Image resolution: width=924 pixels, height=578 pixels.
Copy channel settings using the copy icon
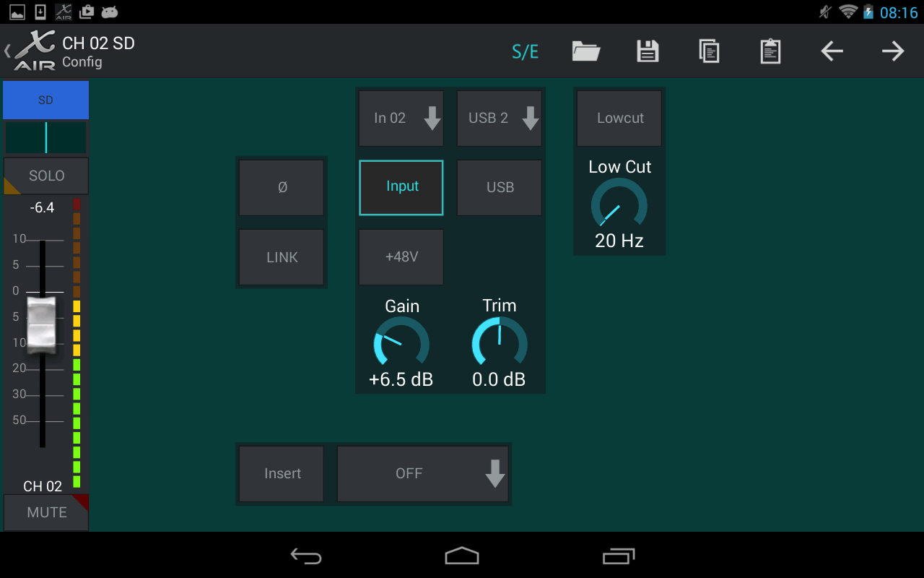click(x=709, y=51)
